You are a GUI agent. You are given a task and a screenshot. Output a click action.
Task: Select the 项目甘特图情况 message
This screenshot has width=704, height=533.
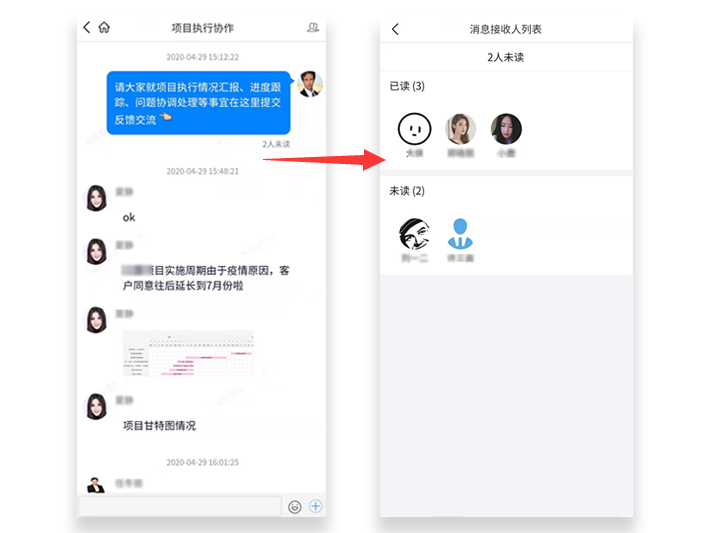159,426
